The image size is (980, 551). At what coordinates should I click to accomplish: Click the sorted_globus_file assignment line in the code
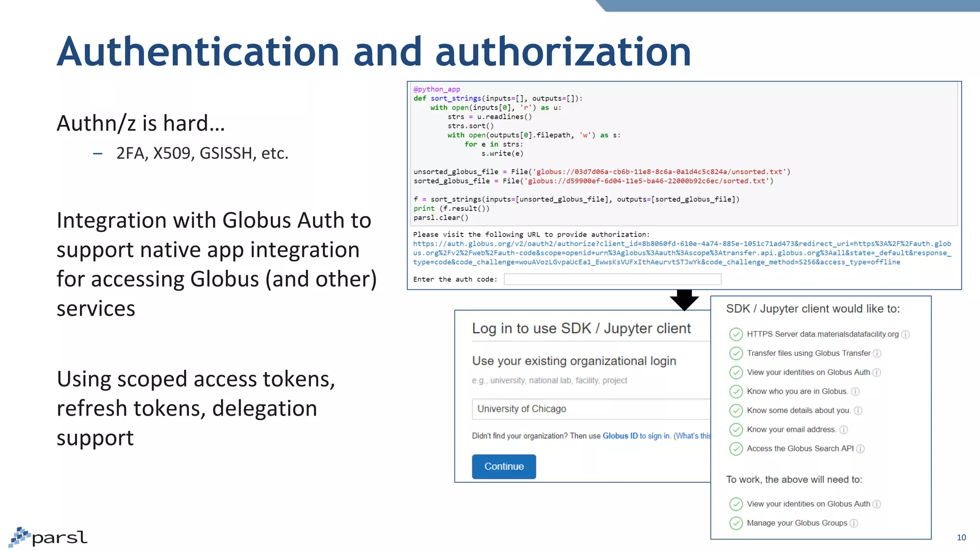click(593, 181)
